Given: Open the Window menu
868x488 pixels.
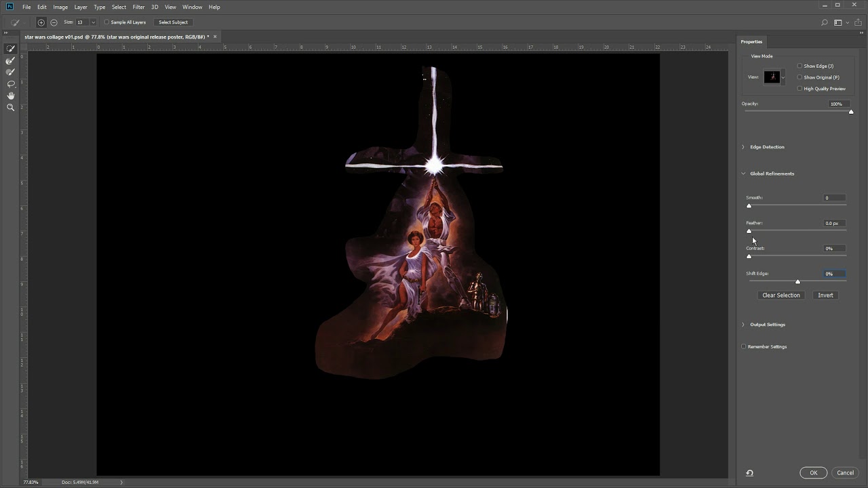Looking at the screenshot, I should (x=192, y=7).
